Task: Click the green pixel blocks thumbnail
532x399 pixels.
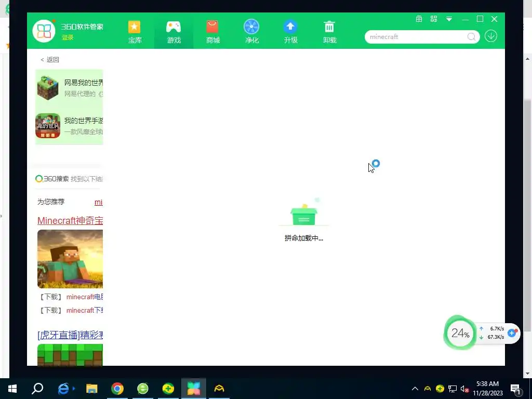Action: [x=70, y=355]
